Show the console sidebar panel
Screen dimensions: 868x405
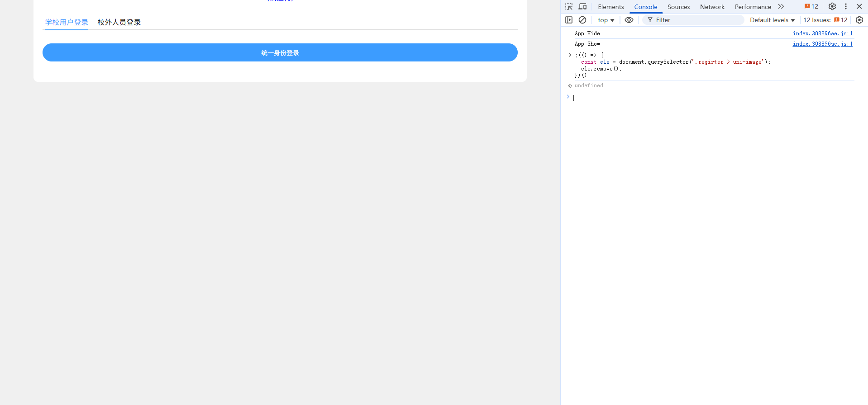click(569, 20)
